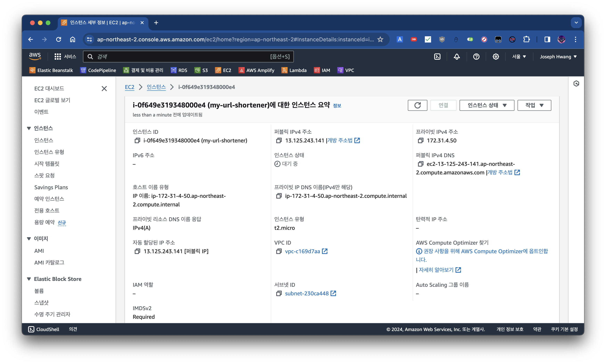Viewport: 606px width, 364px height.
Task: Focus the AWS search field
Action: point(188,57)
